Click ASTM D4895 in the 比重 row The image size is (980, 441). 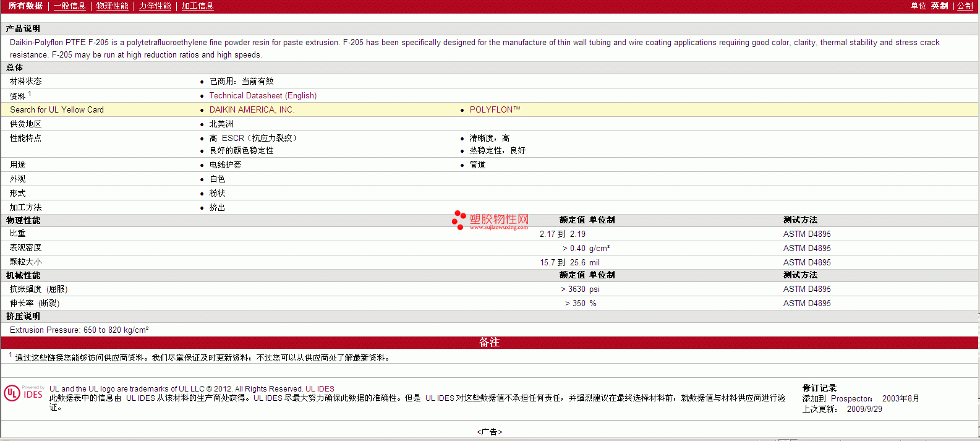click(807, 234)
